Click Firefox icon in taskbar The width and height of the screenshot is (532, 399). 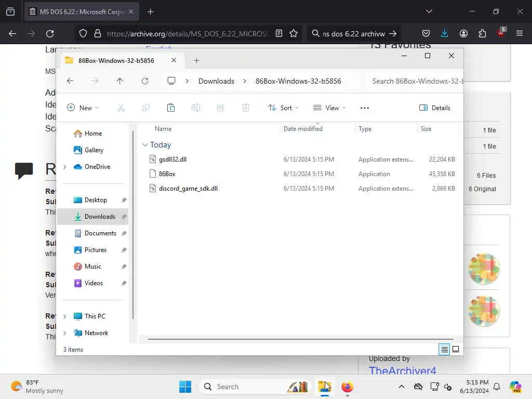347,387
